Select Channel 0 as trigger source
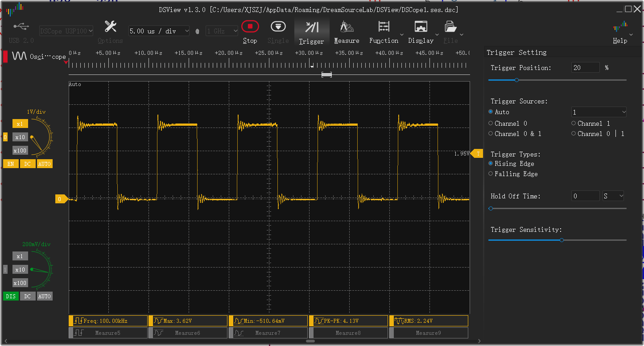This screenshot has height=346, width=644. (491, 124)
